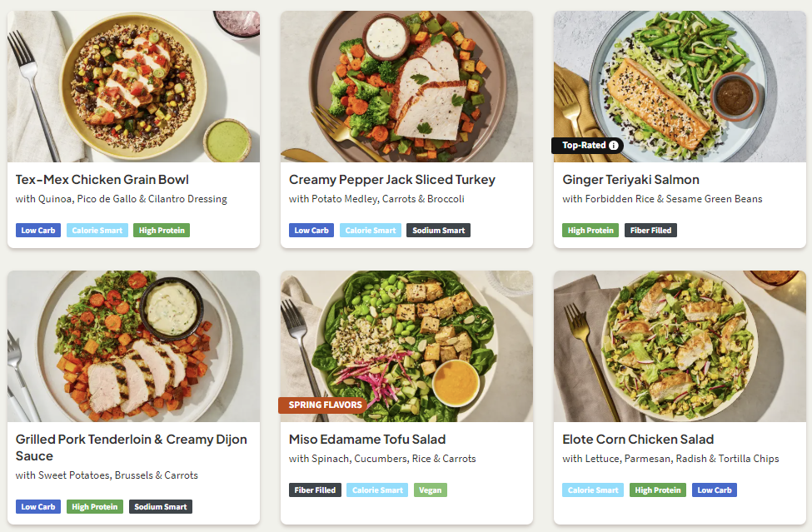Open Grilled Pork Tenderloin & Creamy Dijon Sauce
The image size is (812, 532).
click(x=131, y=448)
